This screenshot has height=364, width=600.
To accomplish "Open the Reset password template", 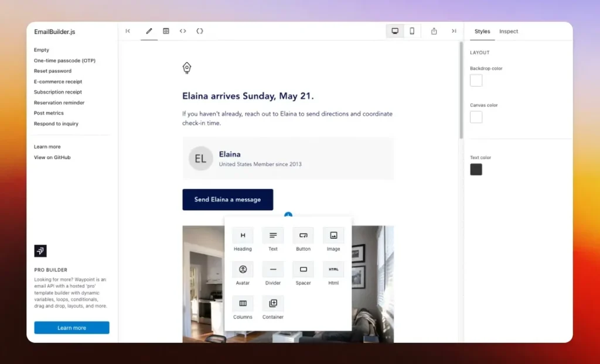I will (53, 71).
